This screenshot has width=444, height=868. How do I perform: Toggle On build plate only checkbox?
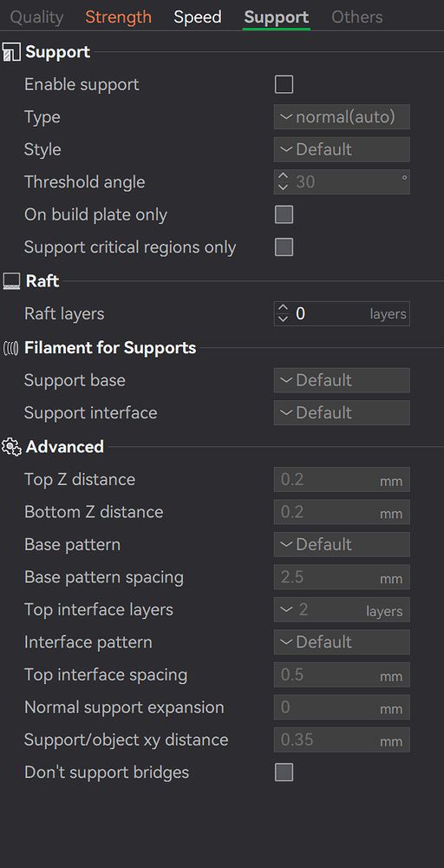(x=284, y=214)
